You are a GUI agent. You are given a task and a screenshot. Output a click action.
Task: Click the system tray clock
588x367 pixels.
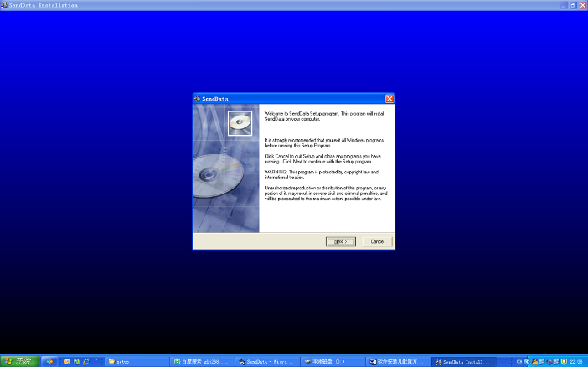pos(576,362)
